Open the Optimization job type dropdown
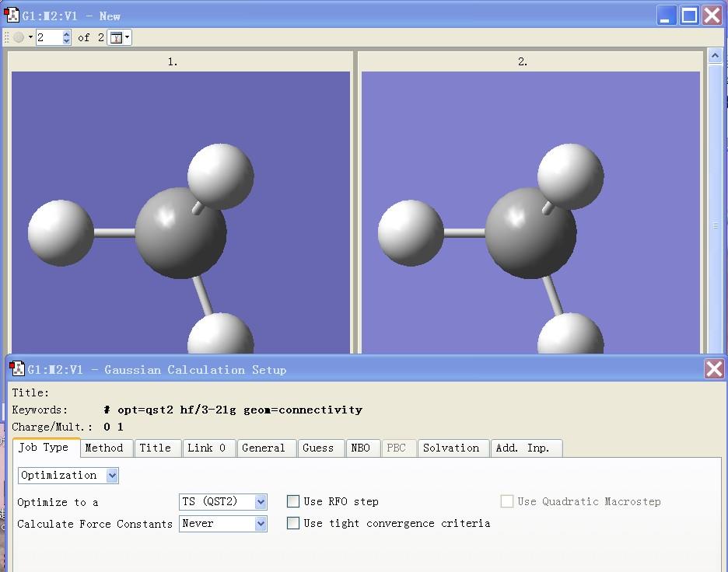This screenshot has width=728, height=572. pos(112,476)
